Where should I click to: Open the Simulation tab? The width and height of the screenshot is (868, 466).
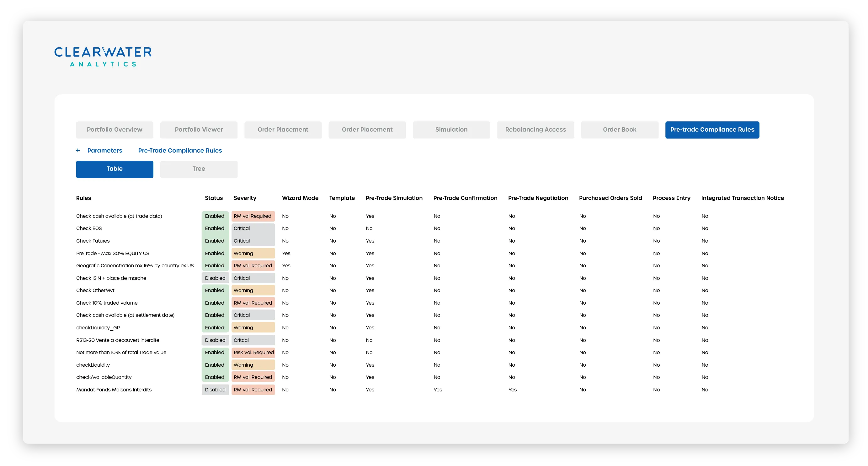coord(451,130)
